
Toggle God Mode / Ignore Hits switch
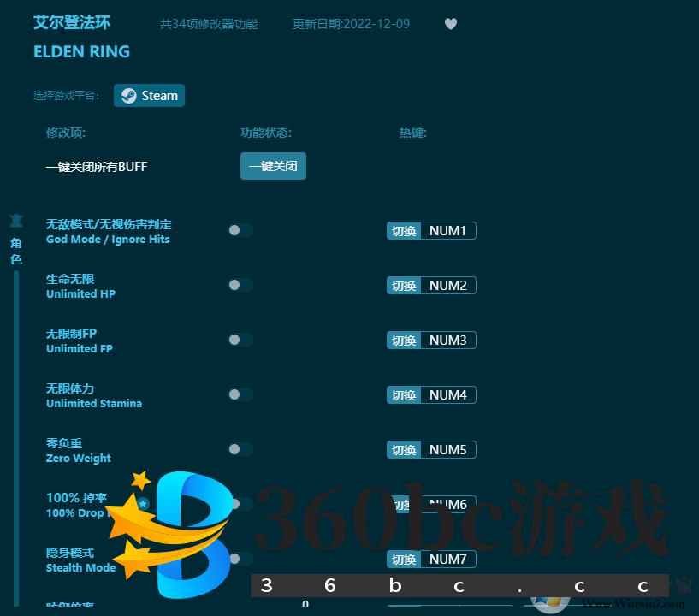click(x=240, y=230)
